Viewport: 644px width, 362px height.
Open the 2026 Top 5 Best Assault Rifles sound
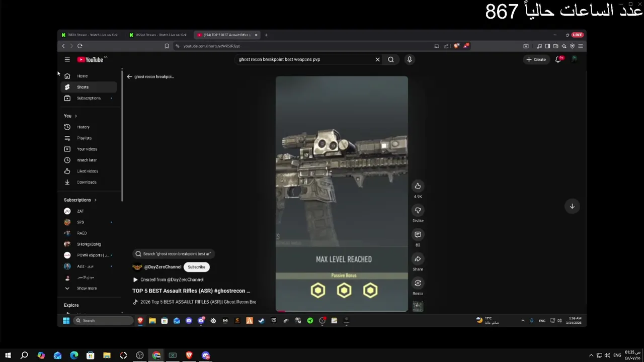(194, 302)
